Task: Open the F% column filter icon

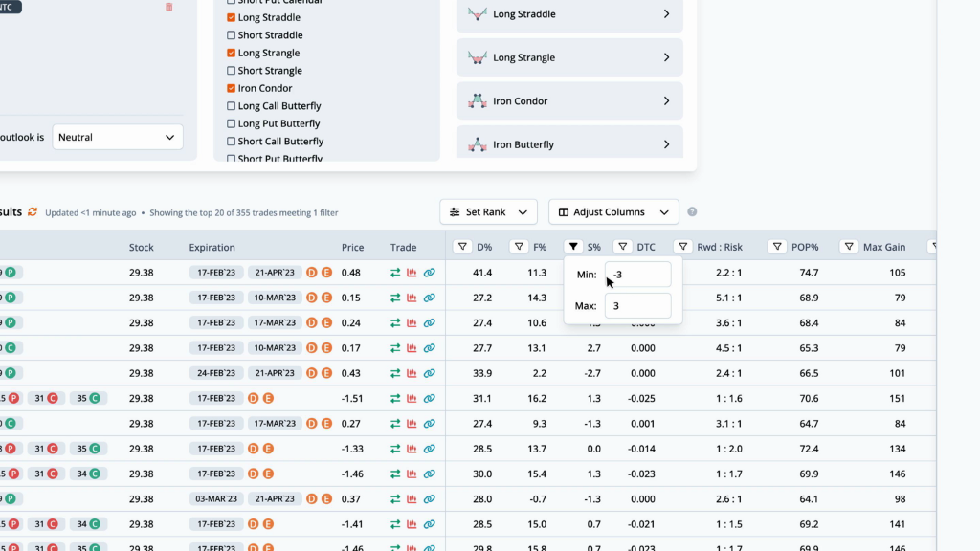Action: click(x=519, y=247)
